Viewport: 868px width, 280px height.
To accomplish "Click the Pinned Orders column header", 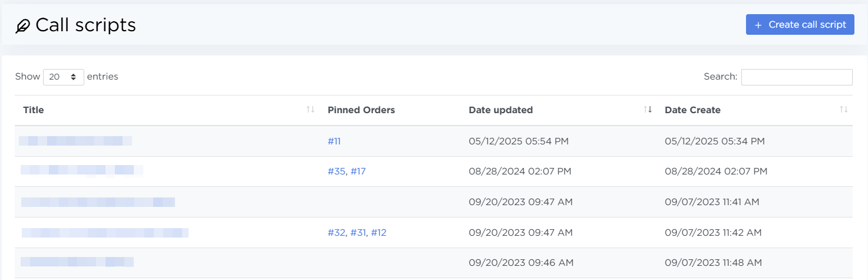I will pos(361,110).
